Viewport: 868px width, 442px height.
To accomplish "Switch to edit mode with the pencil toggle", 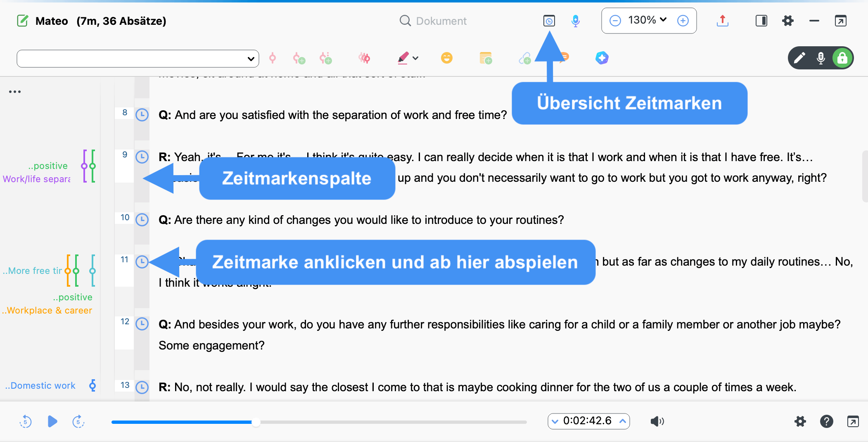I will pyautogui.click(x=799, y=58).
